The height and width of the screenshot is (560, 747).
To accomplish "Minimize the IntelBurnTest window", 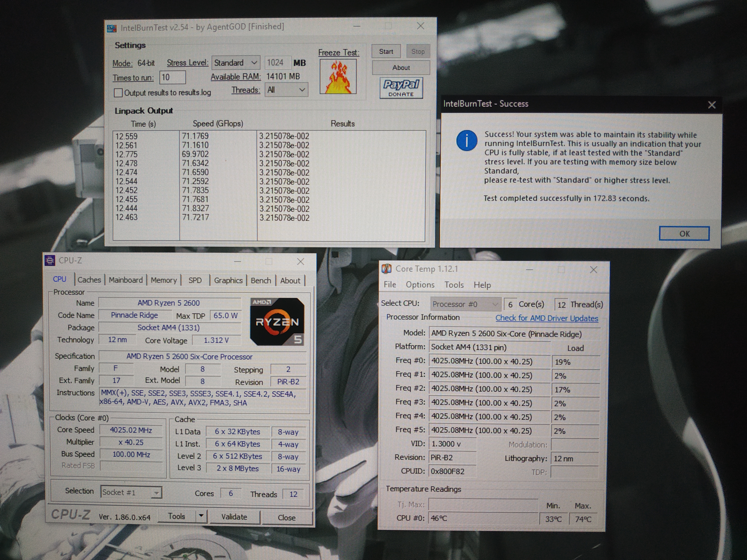I will coord(357,26).
